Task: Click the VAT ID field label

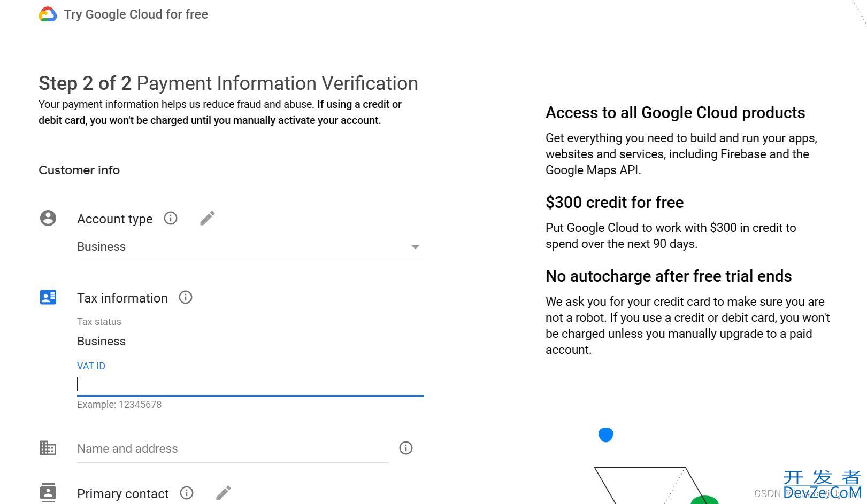Action: pos(91,366)
